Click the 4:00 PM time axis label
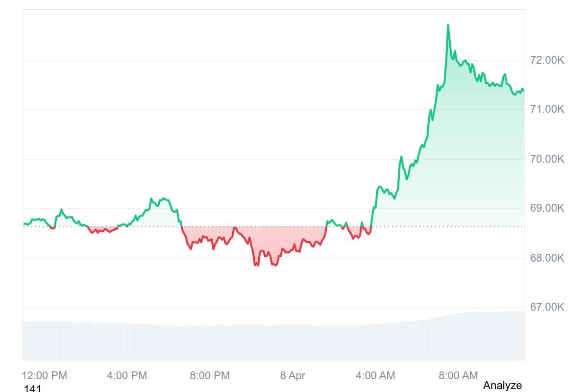This screenshot has width=588, height=392. 126,376
